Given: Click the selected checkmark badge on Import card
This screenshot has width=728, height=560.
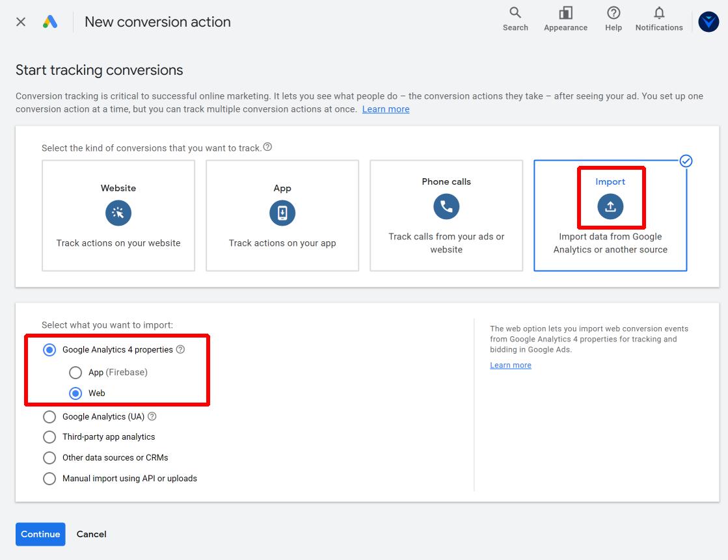Looking at the screenshot, I should (x=686, y=161).
